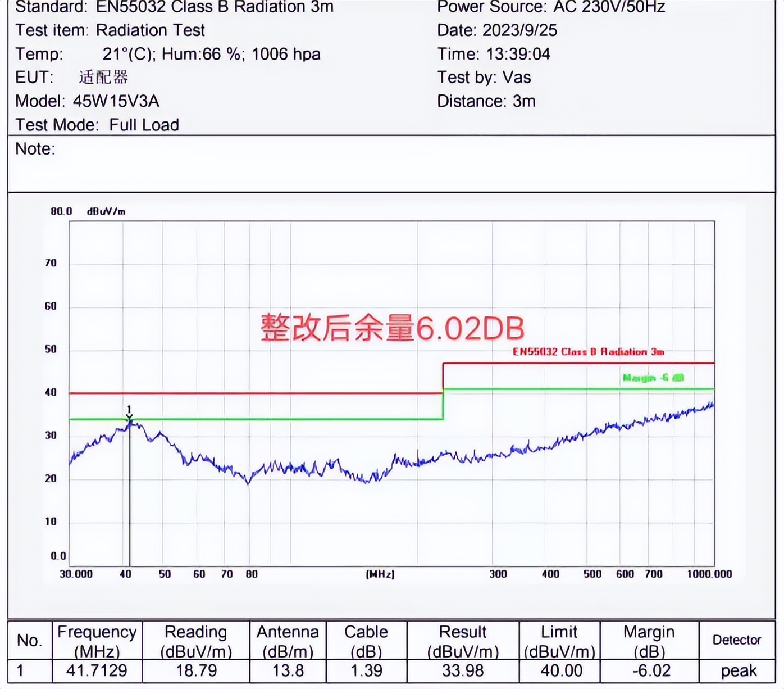Select the antenna cell '13.8'
This screenshot has width=784, height=689.
click(288, 670)
